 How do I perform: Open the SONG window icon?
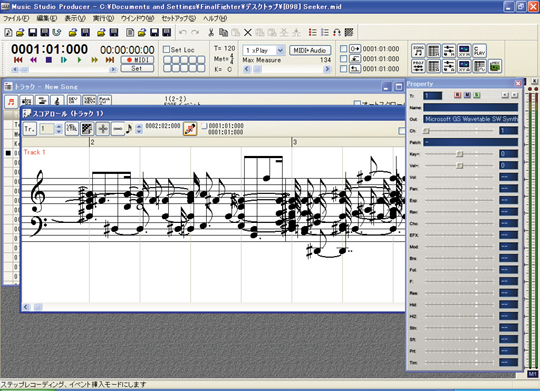(418, 51)
